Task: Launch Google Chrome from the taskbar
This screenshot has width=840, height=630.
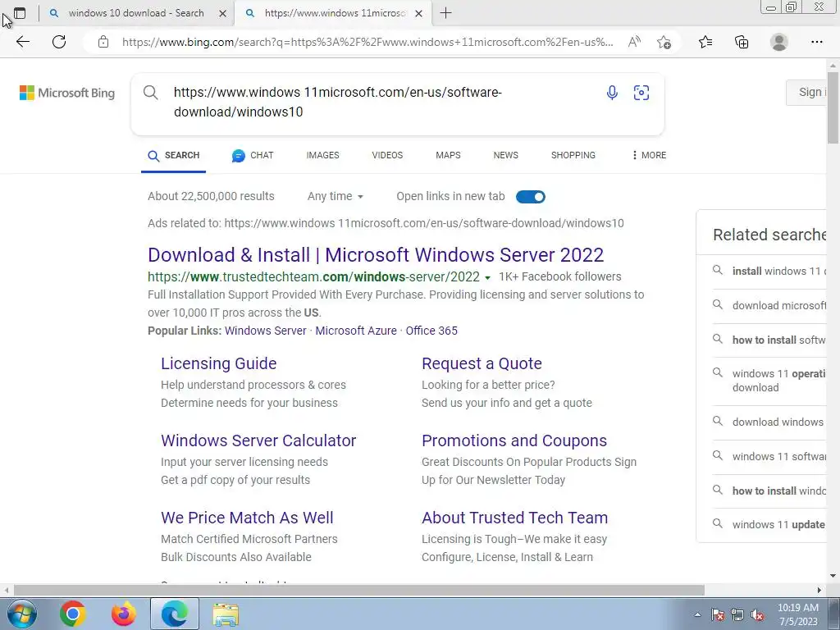Action: tap(73, 614)
